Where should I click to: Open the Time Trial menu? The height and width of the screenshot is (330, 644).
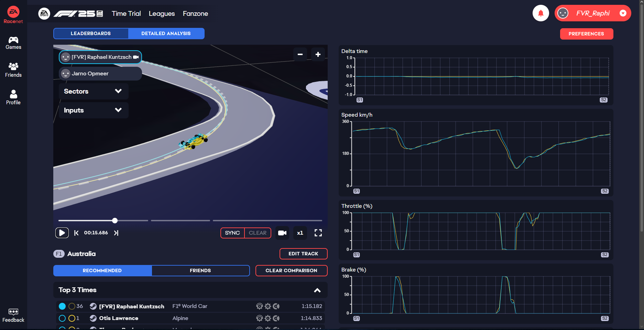coord(126,14)
